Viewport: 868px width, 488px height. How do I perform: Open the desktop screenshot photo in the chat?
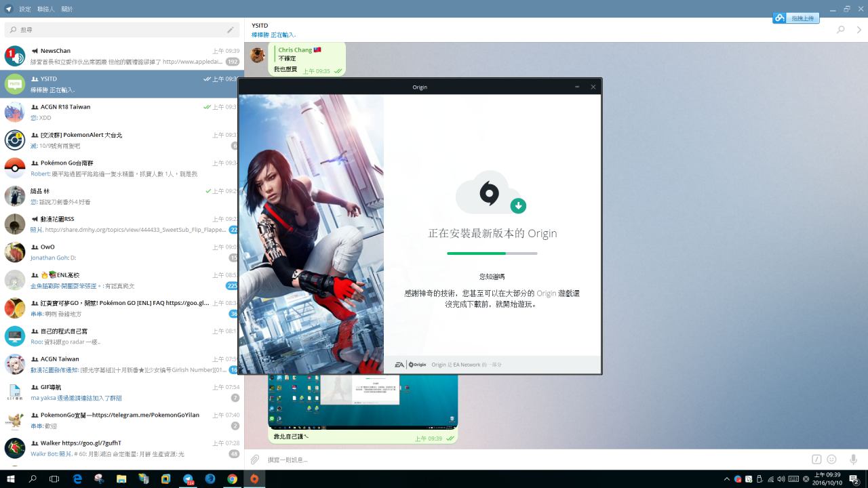(x=363, y=401)
